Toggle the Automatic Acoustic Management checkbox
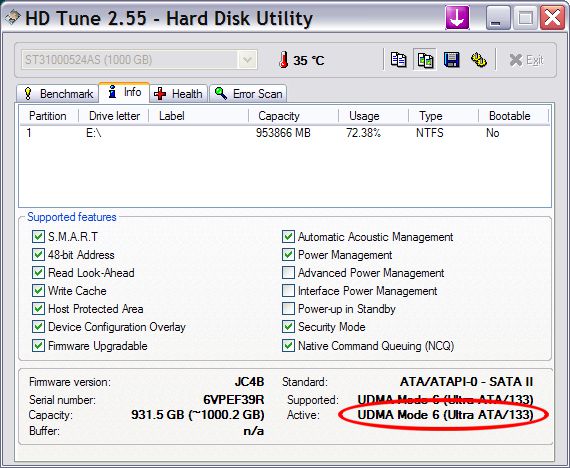 [x=288, y=237]
